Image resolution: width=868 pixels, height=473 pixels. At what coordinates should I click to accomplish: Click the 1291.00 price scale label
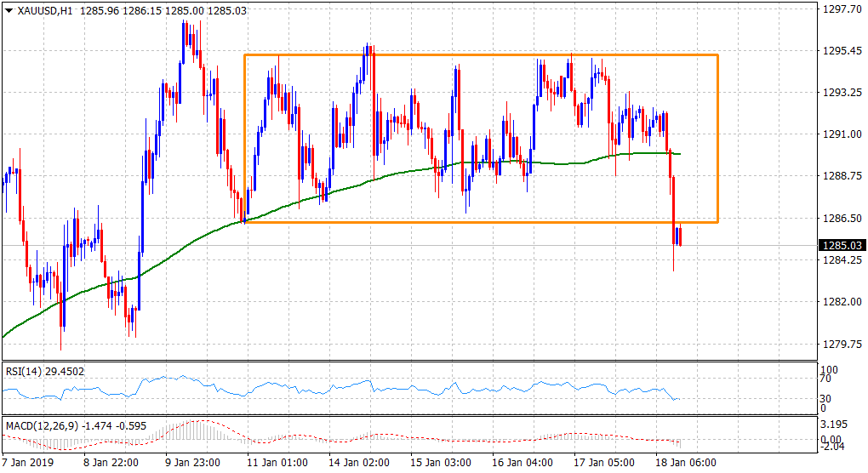pos(837,134)
